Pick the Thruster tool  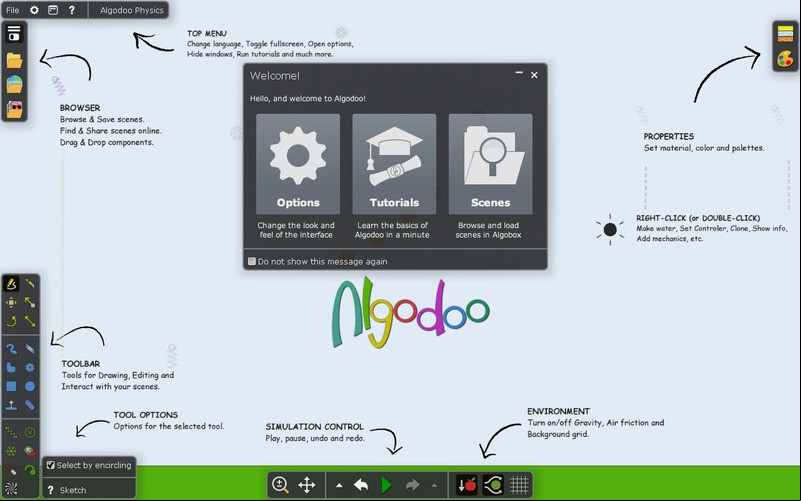(x=30, y=451)
